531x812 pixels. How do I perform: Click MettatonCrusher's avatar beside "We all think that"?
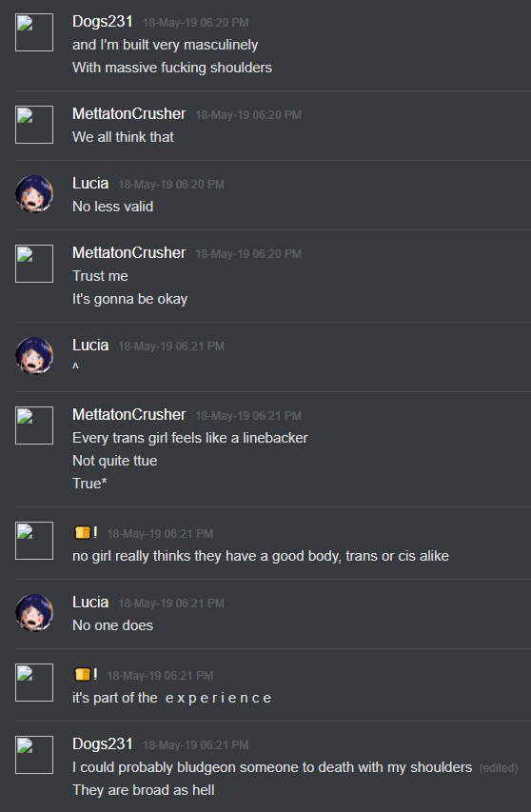pyautogui.click(x=34, y=125)
